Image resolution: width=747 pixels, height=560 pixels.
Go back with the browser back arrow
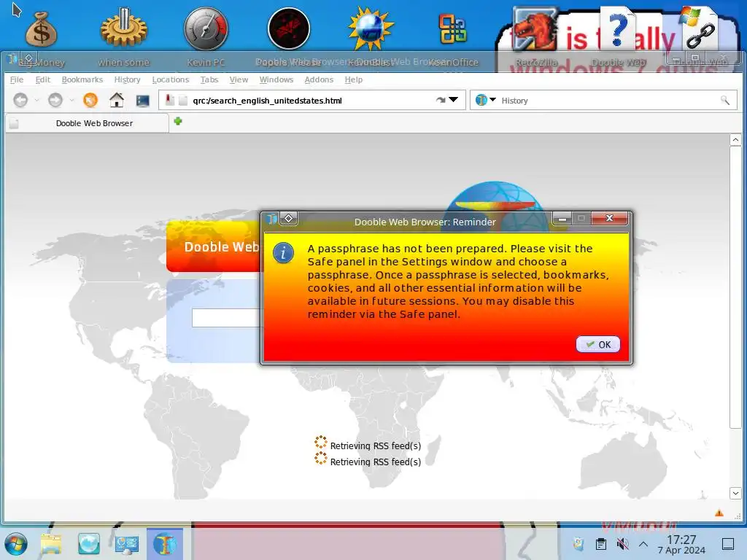[20, 100]
